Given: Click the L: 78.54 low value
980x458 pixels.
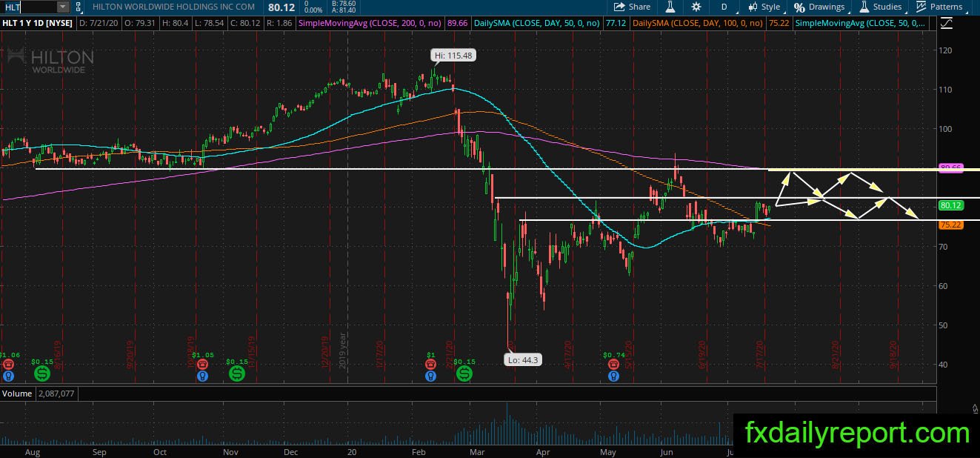Looking at the screenshot, I should 209,24.
